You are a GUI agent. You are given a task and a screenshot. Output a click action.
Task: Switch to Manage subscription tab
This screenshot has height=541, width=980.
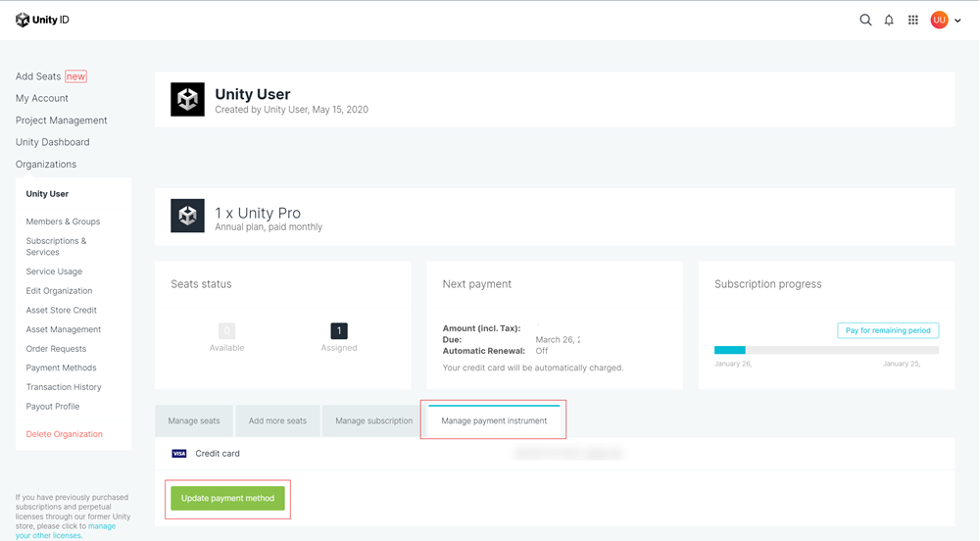pyautogui.click(x=373, y=421)
